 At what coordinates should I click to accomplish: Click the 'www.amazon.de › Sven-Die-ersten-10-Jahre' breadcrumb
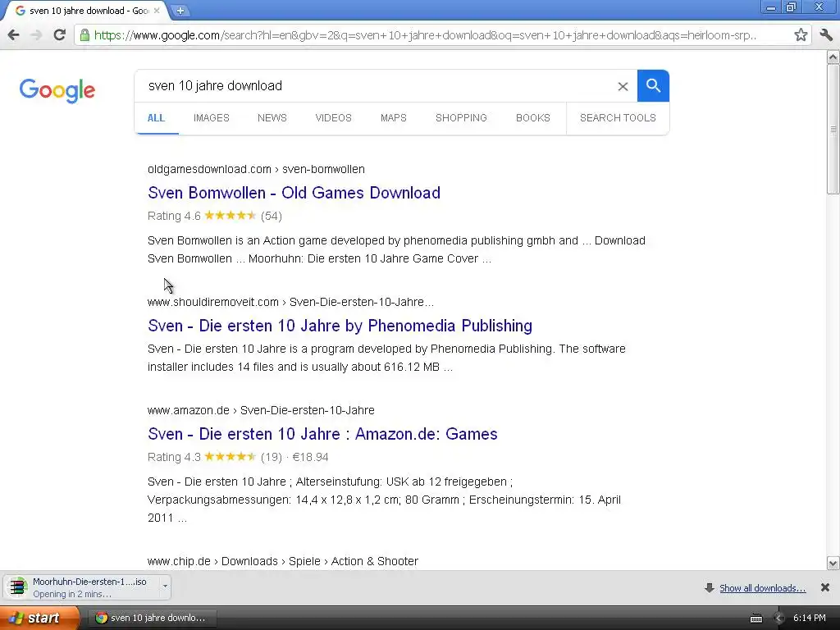[x=261, y=410]
